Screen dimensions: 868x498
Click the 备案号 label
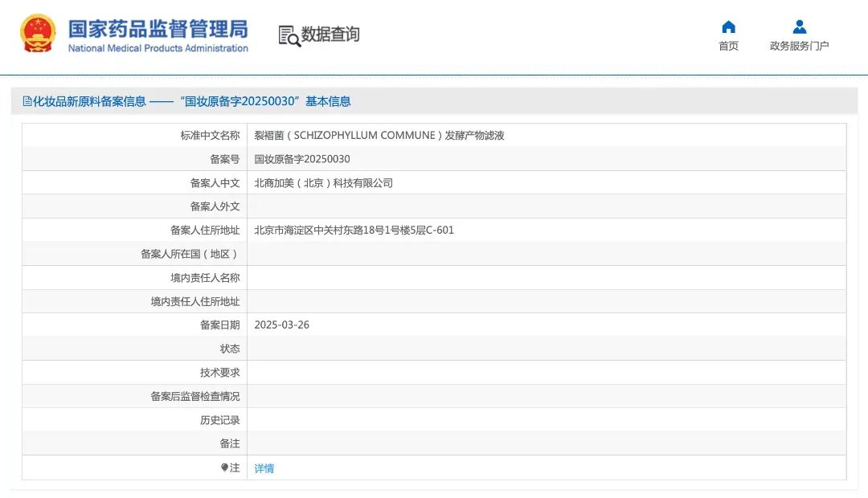225,159
